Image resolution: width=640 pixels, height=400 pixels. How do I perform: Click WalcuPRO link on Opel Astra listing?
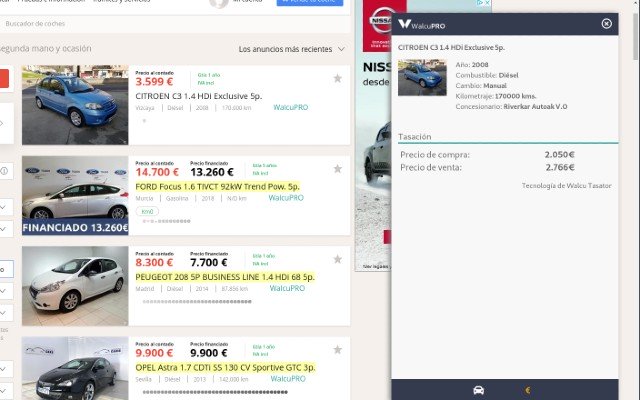tap(288, 379)
